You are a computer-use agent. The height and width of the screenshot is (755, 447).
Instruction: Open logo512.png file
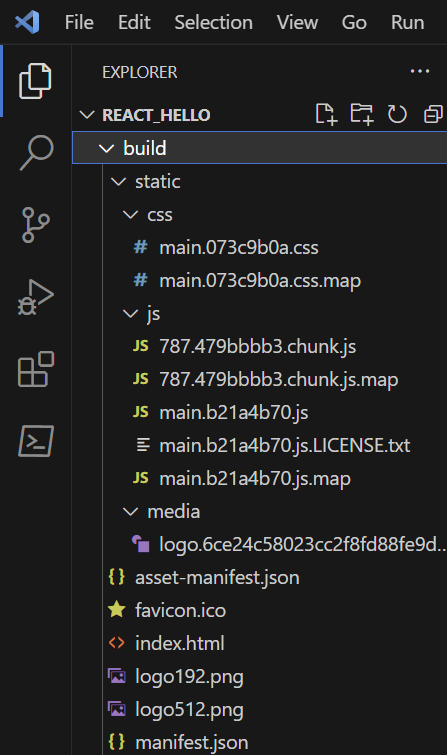189,709
